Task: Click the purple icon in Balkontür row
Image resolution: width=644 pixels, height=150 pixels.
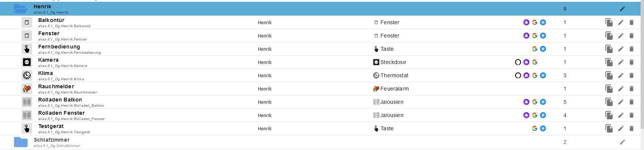Action: click(x=526, y=22)
